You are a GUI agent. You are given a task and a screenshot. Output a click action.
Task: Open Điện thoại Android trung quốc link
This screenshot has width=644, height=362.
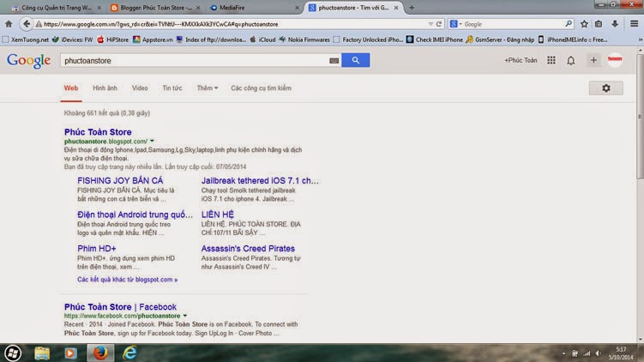click(135, 214)
